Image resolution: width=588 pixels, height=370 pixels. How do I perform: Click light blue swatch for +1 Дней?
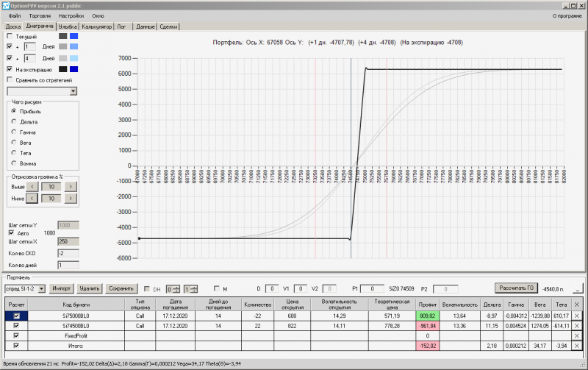pyautogui.click(x=74, y=46)
